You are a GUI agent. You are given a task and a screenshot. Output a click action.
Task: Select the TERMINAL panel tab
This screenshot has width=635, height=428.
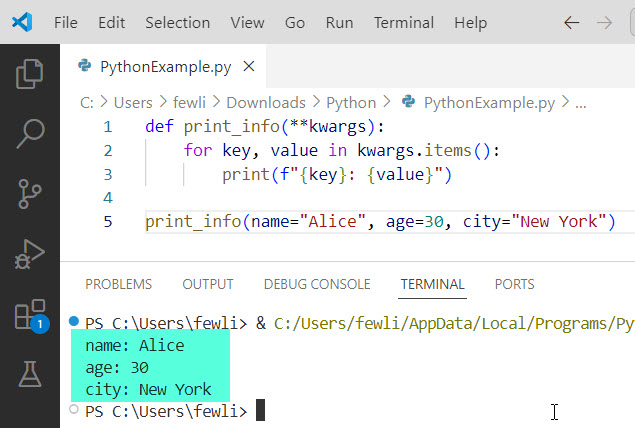pyautogui.click(x=433, y=284)
